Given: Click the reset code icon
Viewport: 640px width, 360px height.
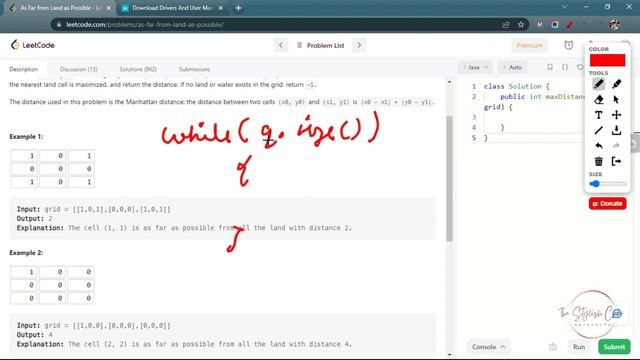Looking at the screenshot, I should click(x=580, y=67).
